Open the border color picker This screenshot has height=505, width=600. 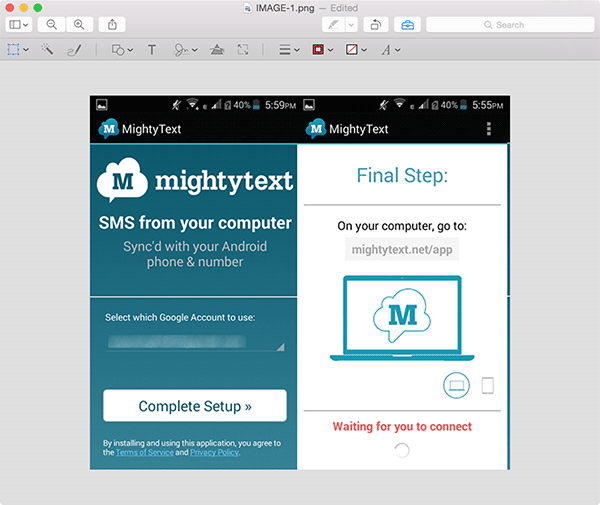pyautogui.click(x=323, y=50)
